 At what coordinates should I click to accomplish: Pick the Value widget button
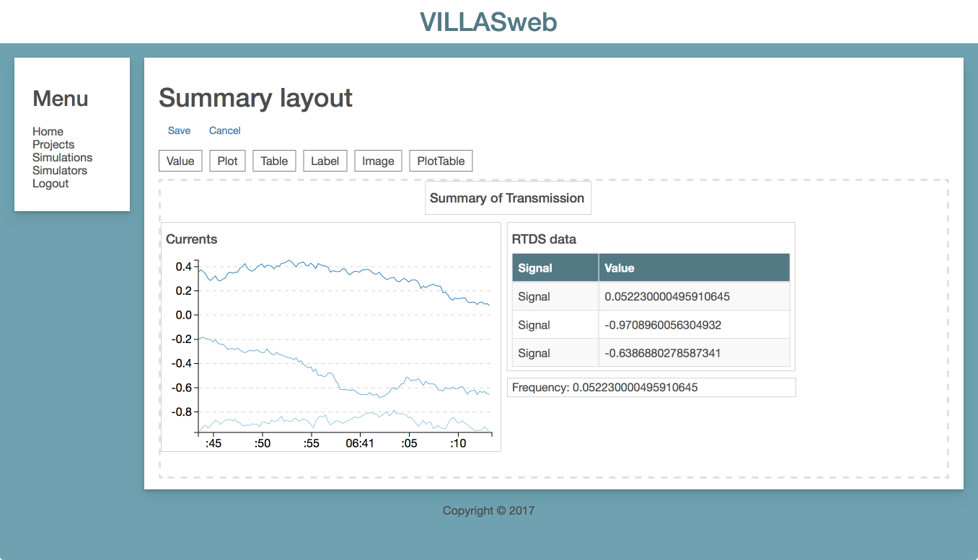(x=180, y=161)
